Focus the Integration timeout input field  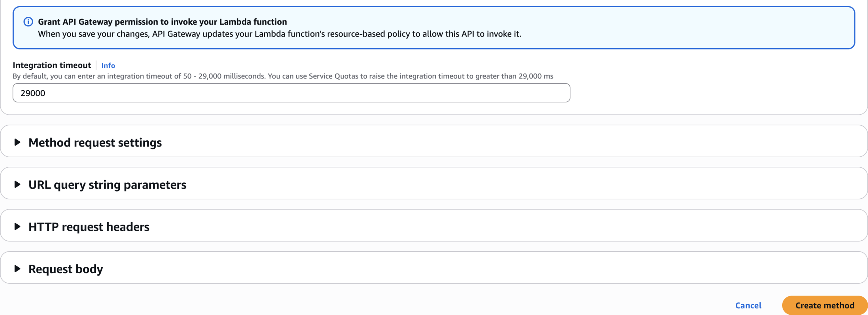(291, 93)
